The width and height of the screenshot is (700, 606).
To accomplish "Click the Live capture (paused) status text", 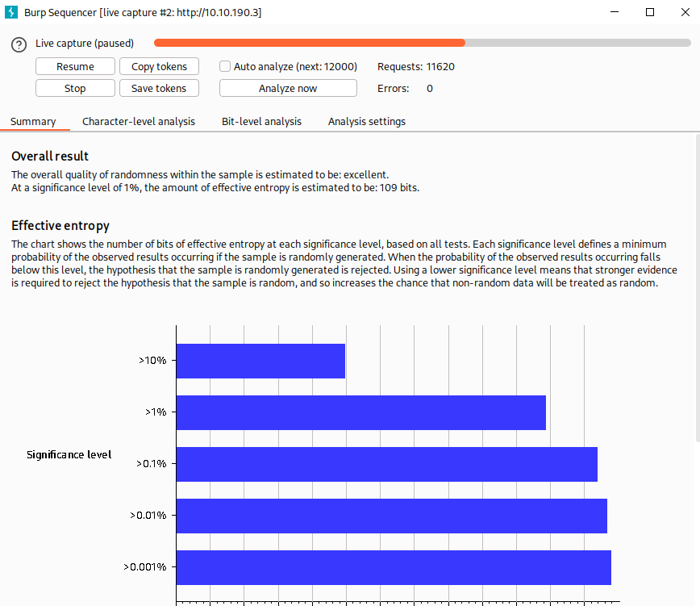I will tap(85, 44).
